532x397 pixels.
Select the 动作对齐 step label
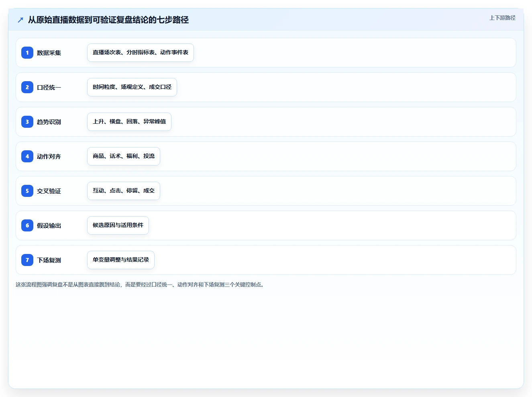tap(49, 156)
